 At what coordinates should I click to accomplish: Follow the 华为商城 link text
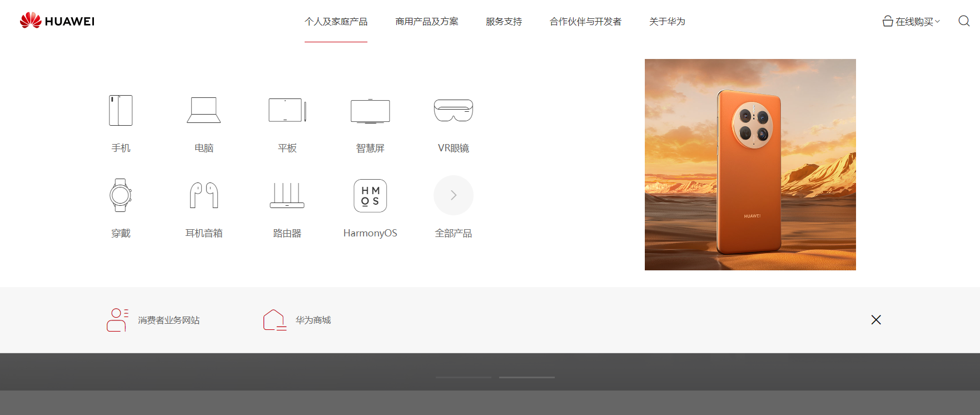coord(313,320)
